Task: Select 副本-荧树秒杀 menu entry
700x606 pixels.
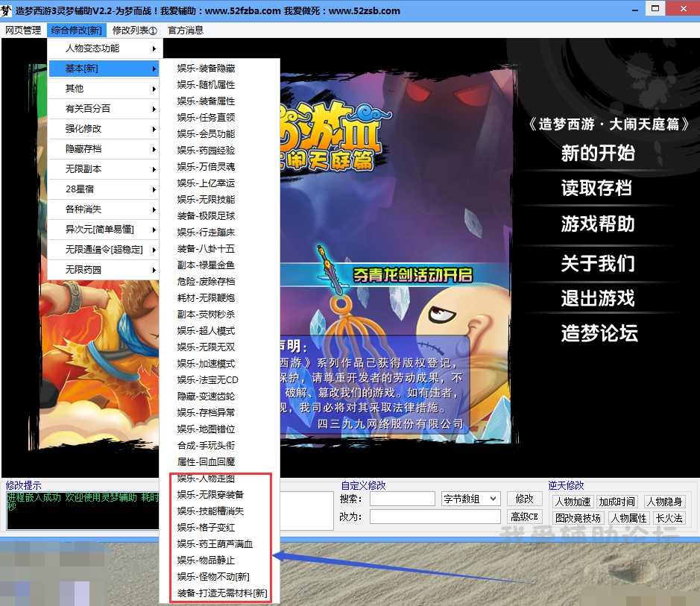Action: (220, 314)
